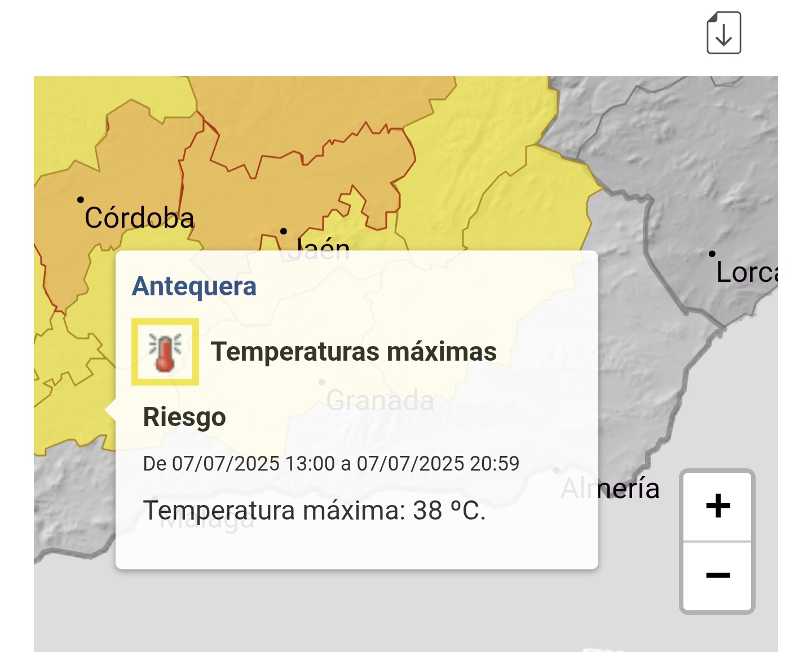812x652 pixels.
Task: Click the Córdoba city dot marker
Action: coord(81,199)
